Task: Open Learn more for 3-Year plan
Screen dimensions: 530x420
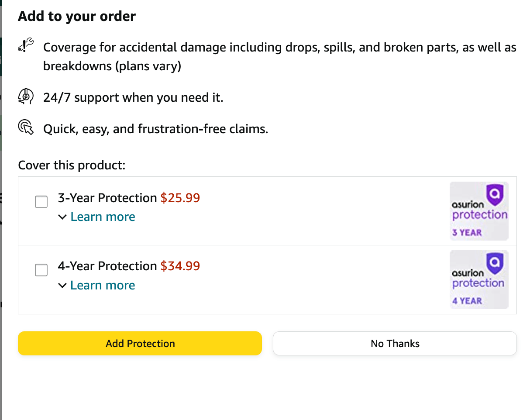Action: (x=103, y=217)
